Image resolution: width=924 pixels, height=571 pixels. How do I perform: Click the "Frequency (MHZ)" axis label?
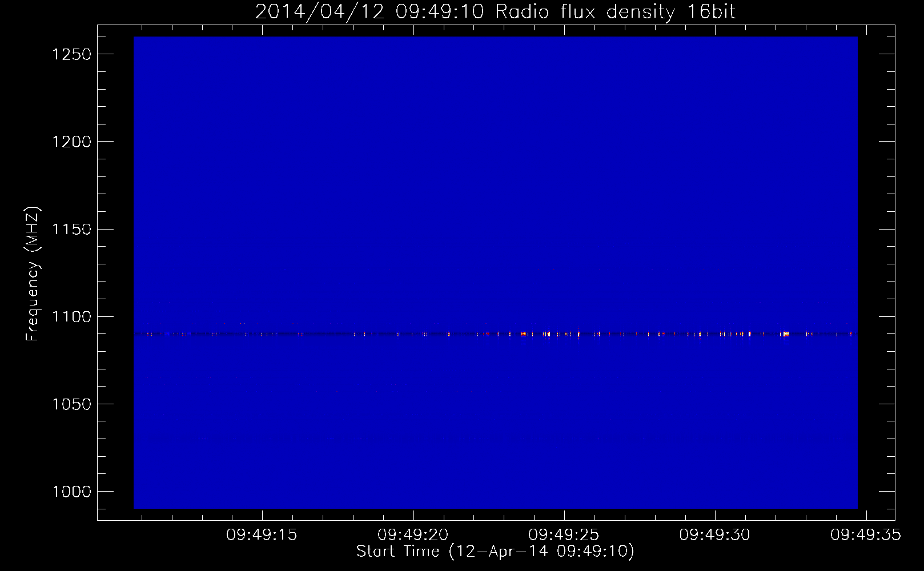point(33,274)
